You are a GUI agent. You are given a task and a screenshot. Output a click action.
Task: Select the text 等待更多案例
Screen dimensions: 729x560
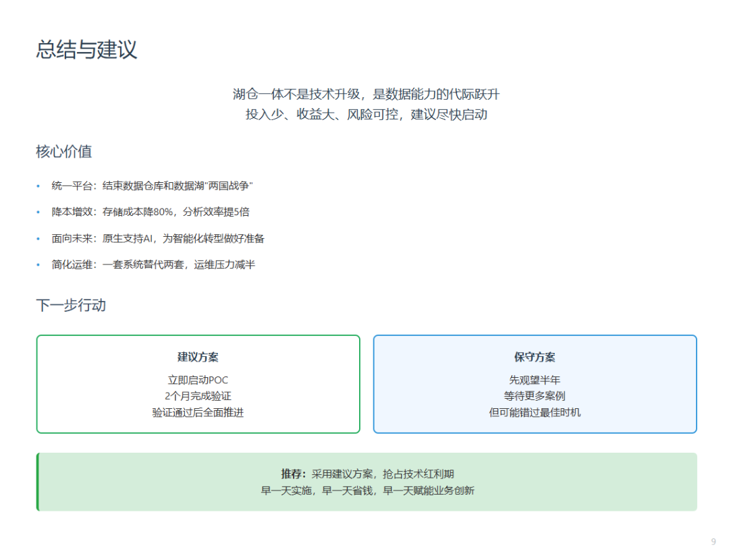535,396
